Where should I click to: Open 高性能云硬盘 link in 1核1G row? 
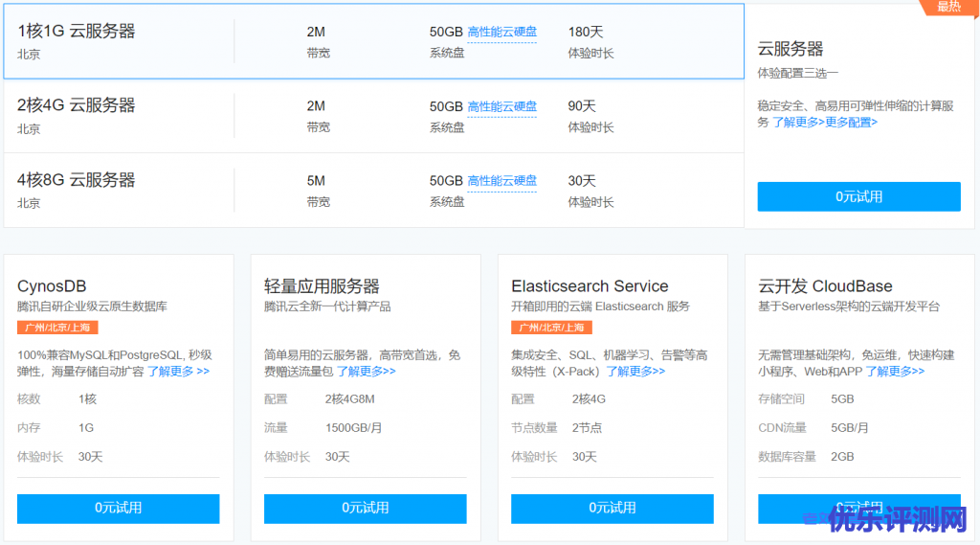pos(501,32)
